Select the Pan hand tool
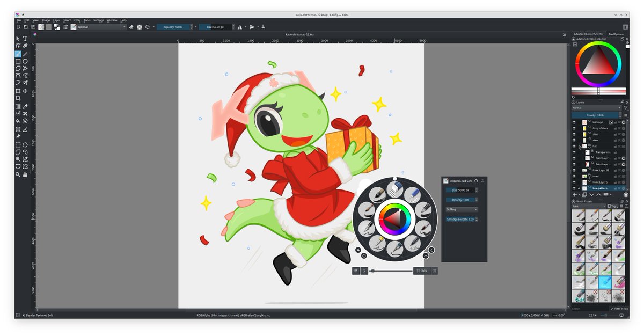 [x=25, y=174]
